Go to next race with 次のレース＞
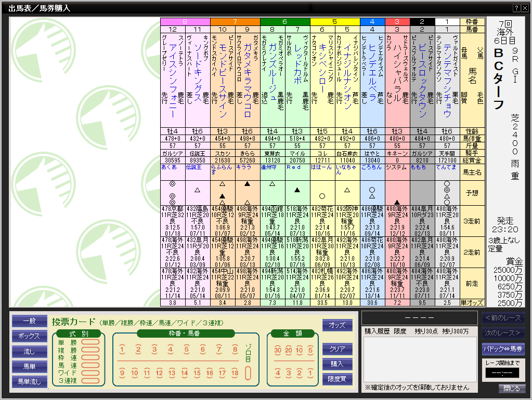532x400 pixels. click(x=503, y=333)
